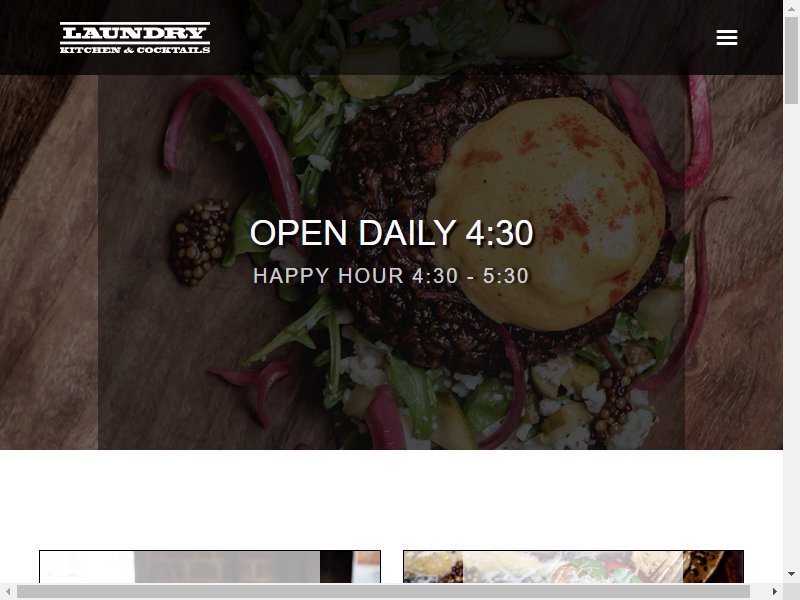
Task: Click the mustard seed cluster in the hero image
Action: tap(201, 241)
